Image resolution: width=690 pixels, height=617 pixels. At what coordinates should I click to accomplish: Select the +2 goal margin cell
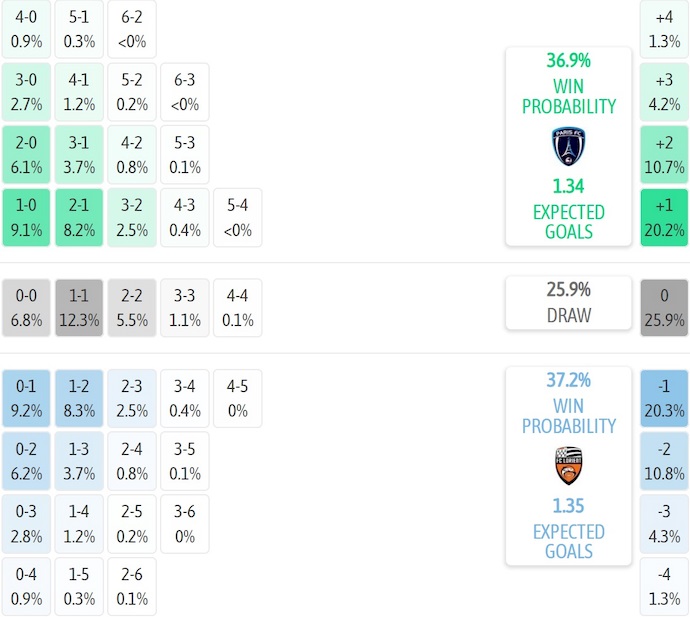664,155
